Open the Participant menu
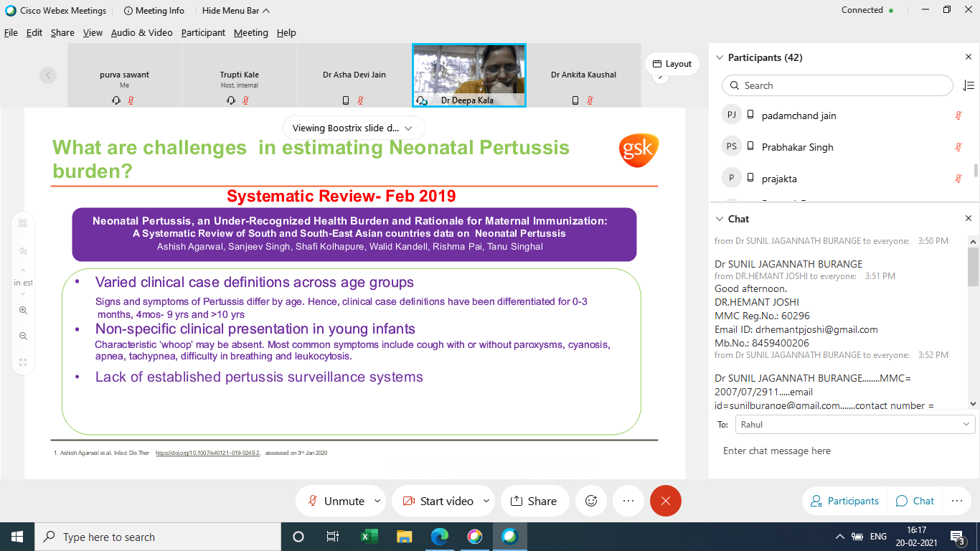Screen dimensions: 980x551 [203, 32]
